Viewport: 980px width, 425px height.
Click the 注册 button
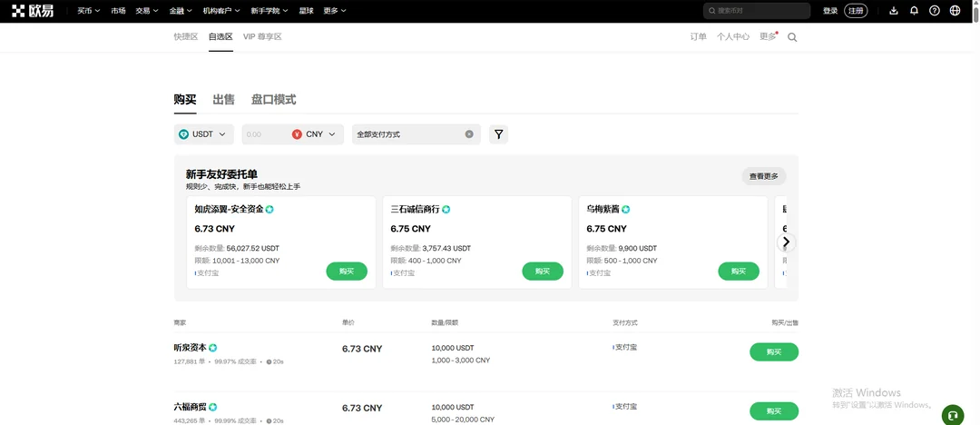coord(856,11)
